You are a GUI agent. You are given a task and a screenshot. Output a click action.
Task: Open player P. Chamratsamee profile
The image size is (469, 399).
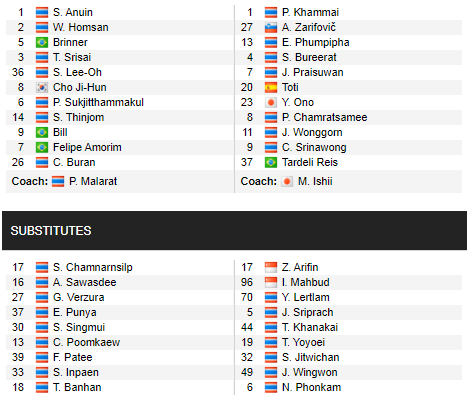click(324, 117)
